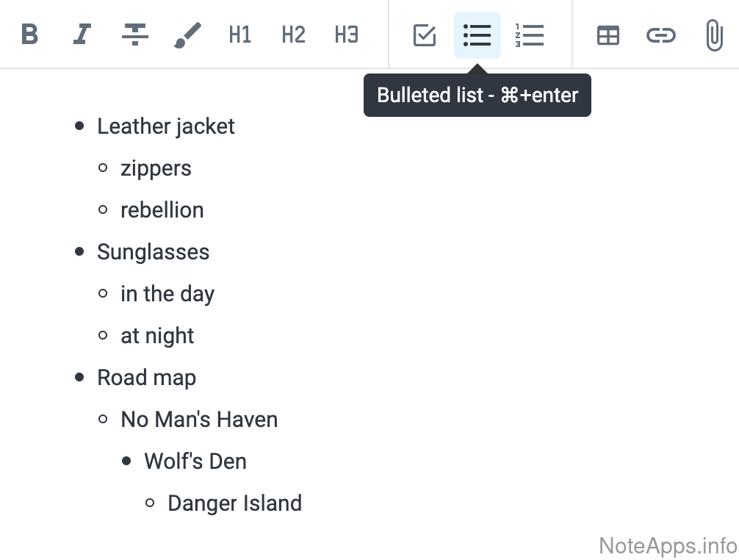Select the 'Road map' list item

pos(146,378)
